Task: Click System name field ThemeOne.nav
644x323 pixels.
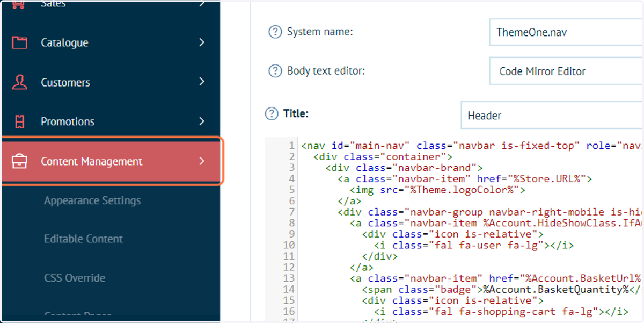Action: click(566, 32)
